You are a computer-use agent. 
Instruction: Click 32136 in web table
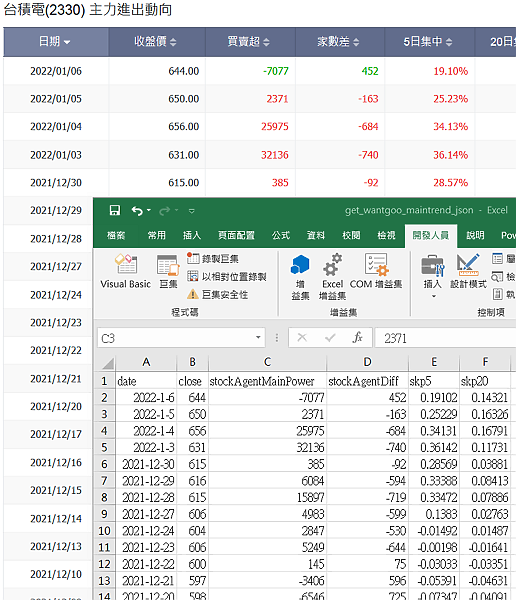[275, 155]
